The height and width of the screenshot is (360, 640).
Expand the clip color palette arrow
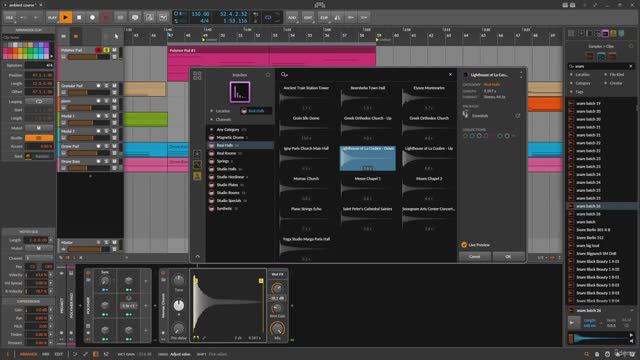(51, 56)
